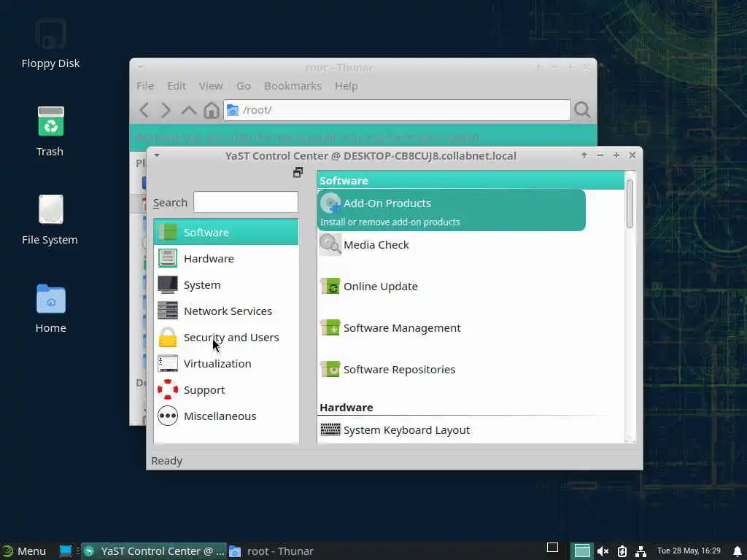Select the Virtualization category icon
Image resolution: width=747 pixels, height=560 pixels.
168,363
